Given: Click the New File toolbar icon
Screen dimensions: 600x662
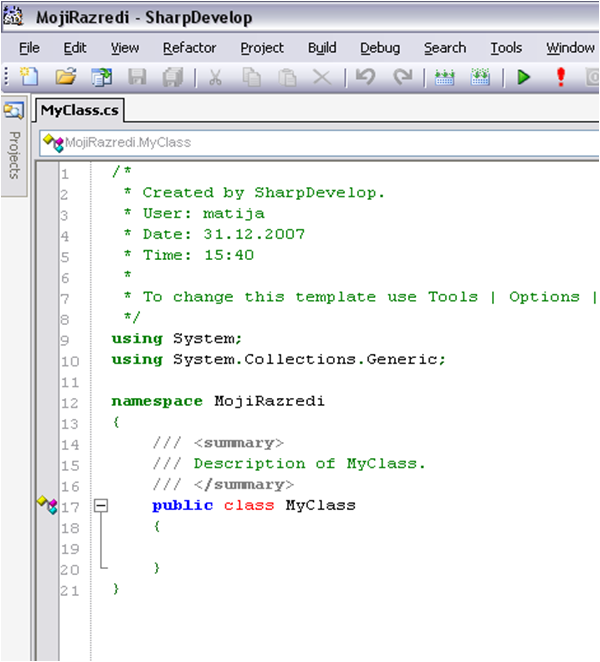Looking at the screenshot, I should (x=28, y=77).
